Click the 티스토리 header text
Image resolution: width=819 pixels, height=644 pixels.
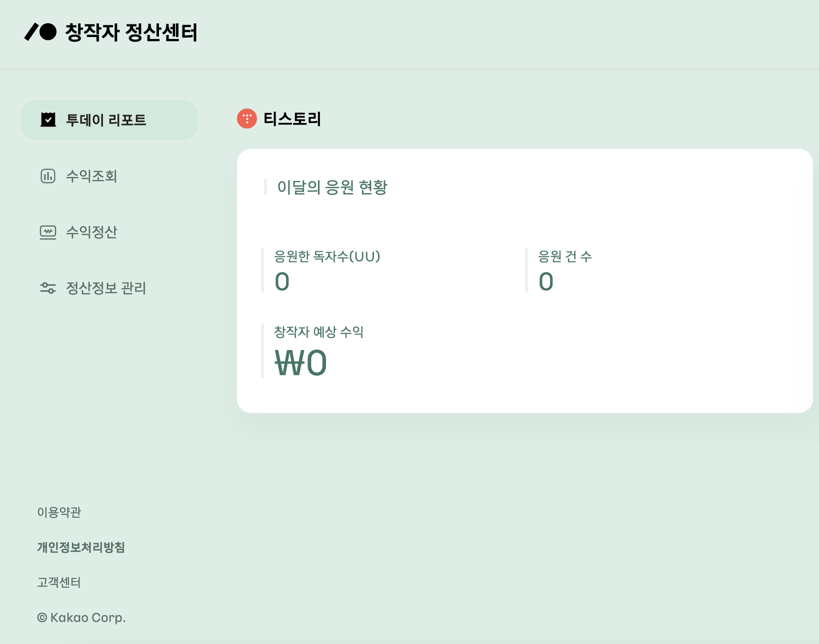292,118
